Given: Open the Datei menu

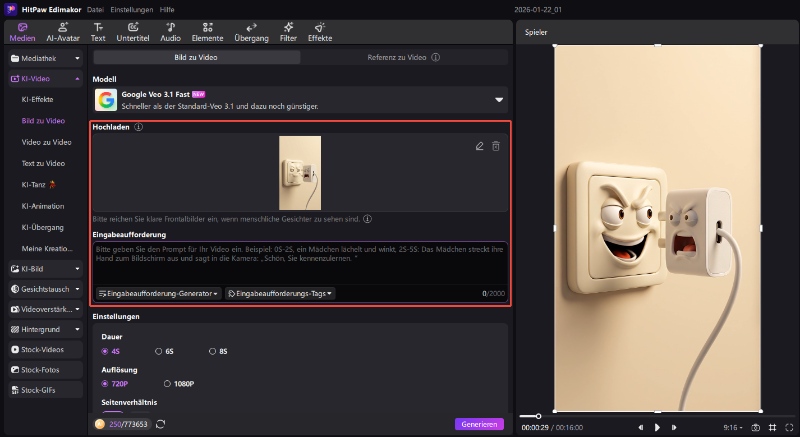Looking at the screenshot, I should pos(95,10).
